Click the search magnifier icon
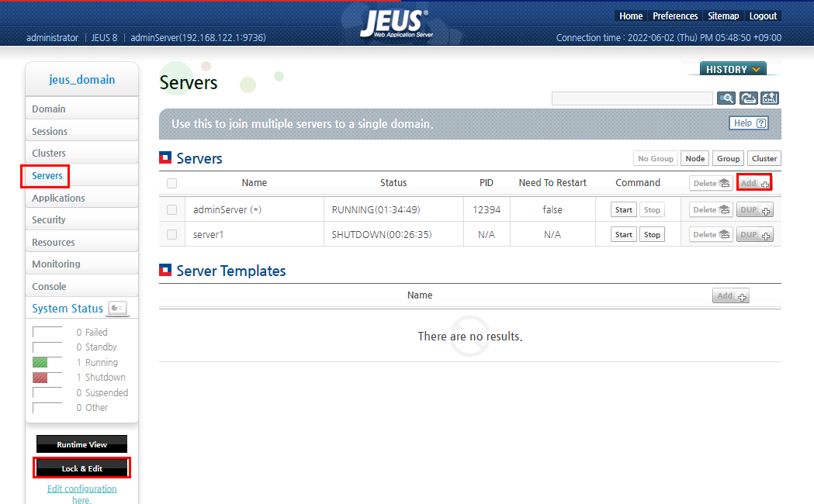The height and width of the screenshot is (504, 814). coord(726,98)
